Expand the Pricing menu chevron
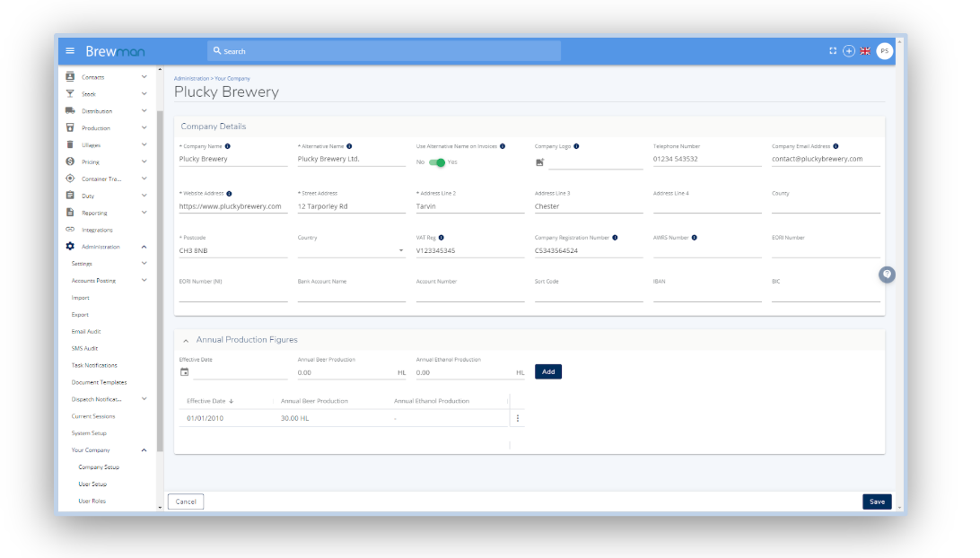Image resolution: width=980 pixels, height=558 pixels. click(x=144, y=161)
